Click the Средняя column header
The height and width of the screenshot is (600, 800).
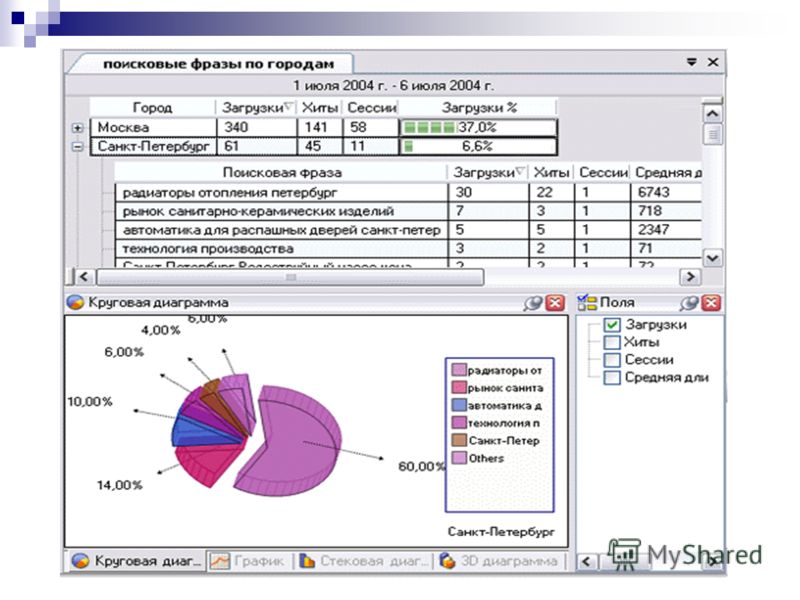667,172
